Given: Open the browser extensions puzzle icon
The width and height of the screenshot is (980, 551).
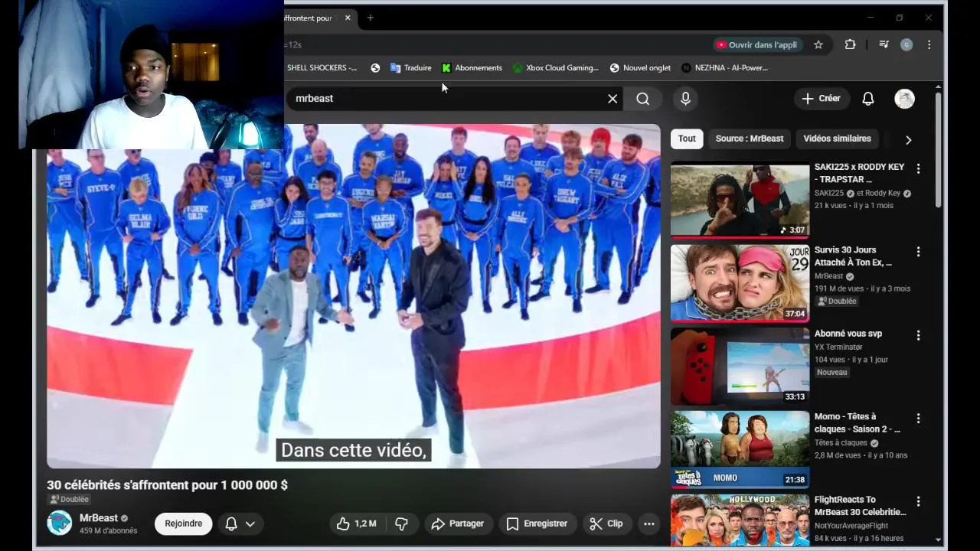Looking at the screenshot, I should coord(850,44).
